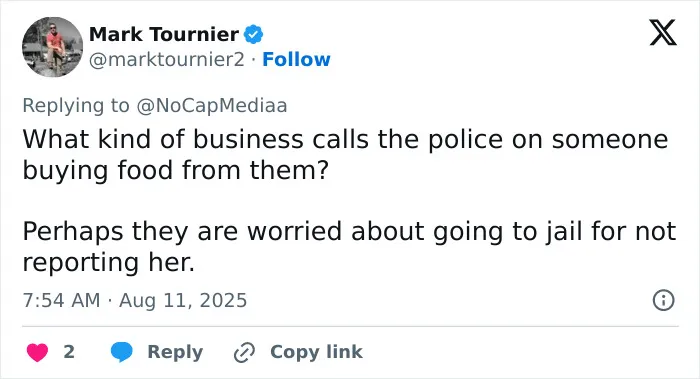Click the tweet's first paragraph about police

tap(345, 154)
